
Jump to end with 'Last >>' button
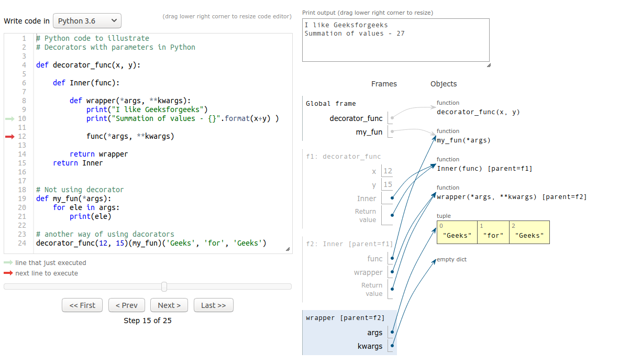click(213, 305)
